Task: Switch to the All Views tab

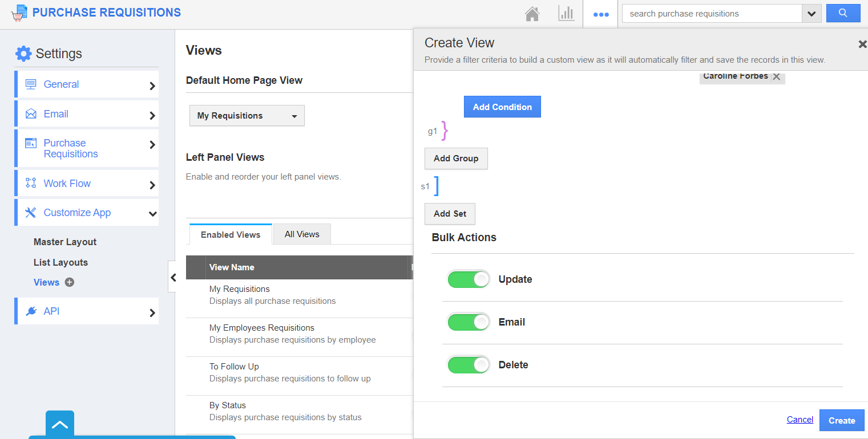Action: 301,234
